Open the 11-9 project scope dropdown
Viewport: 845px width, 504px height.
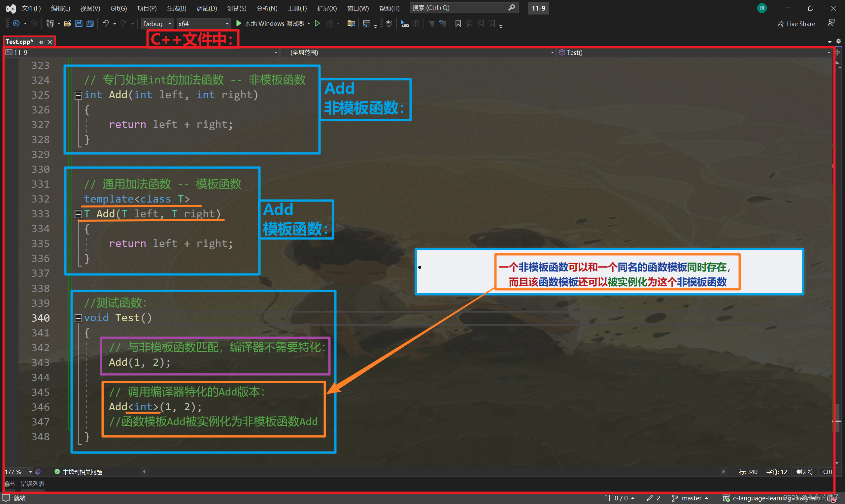(141, 53)
